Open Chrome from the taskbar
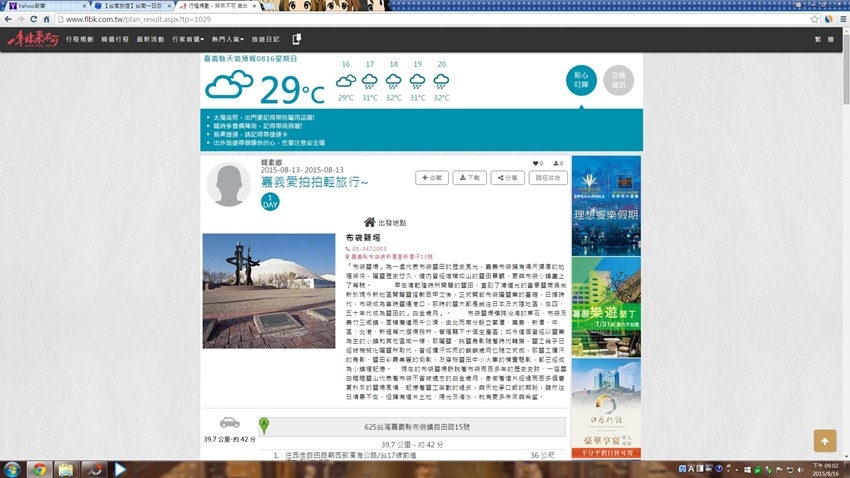The image size is (850, 478). [x=39, y=469]
